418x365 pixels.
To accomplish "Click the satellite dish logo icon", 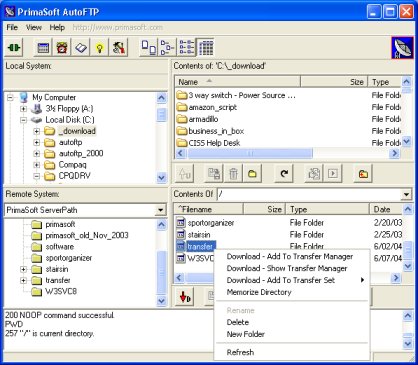I will click(402, 48).
